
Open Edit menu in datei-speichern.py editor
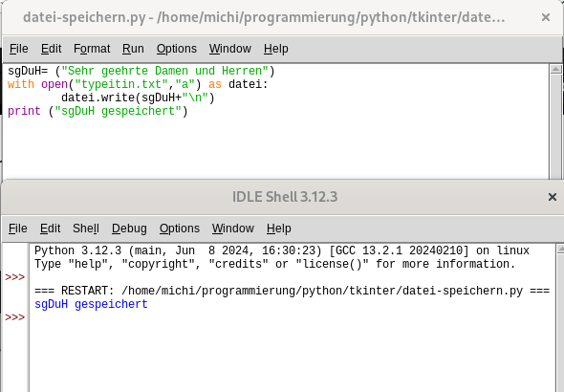tap(51, 49)
